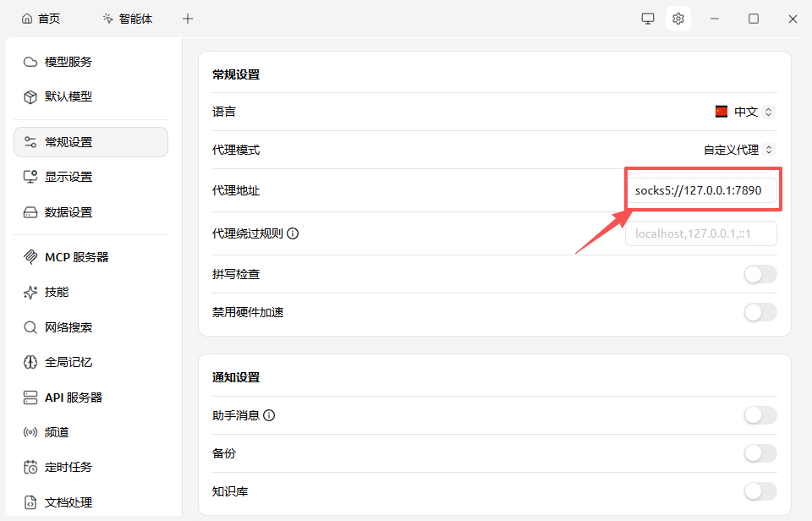The height and width of the screenshot is (521, 812).
Task: Open 网络搜索 settings
Action: [x=91, y=327]
